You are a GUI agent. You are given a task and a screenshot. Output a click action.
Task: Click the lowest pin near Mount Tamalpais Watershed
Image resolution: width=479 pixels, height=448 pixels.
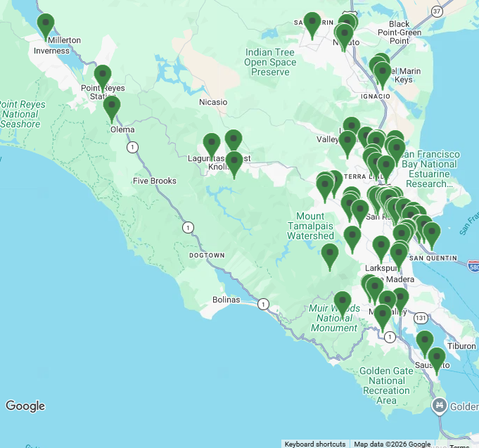click(x=330, y=257)
